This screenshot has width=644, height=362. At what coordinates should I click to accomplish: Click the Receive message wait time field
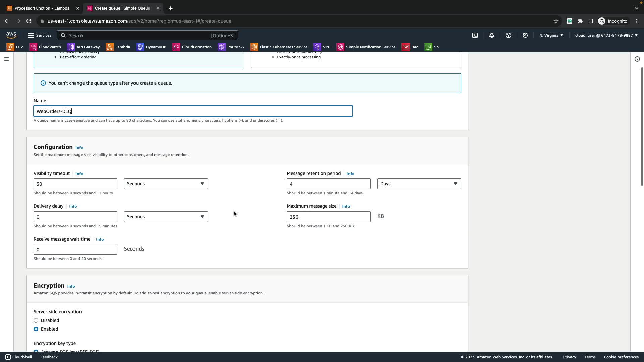pyautogui.click(x=75, y=249)
